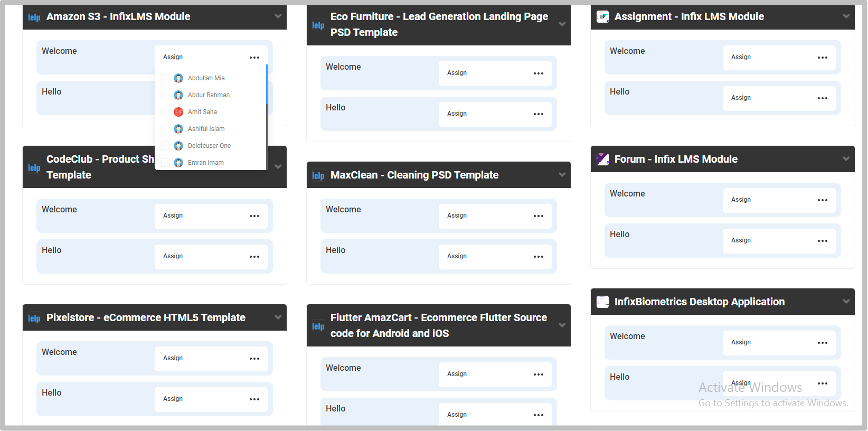
Task: Click Assign in the CodeClub Hello row
Action: pyautogui.click(x=173, y=256)
